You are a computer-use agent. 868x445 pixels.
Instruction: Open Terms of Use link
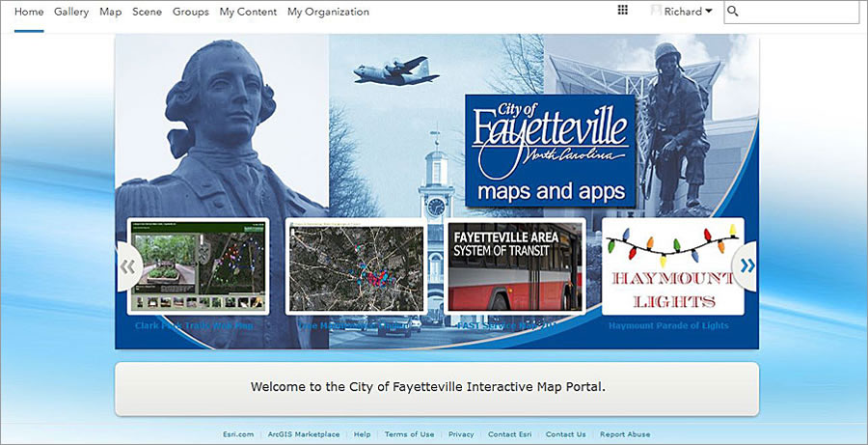410,434
